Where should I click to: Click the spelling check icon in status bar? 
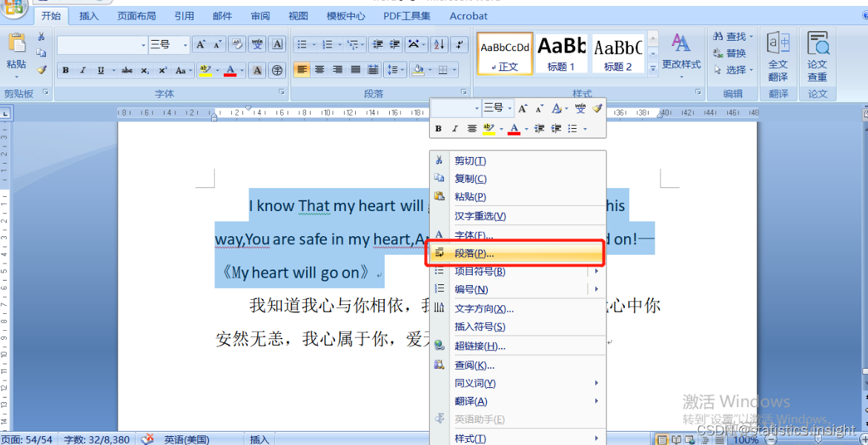148,440
